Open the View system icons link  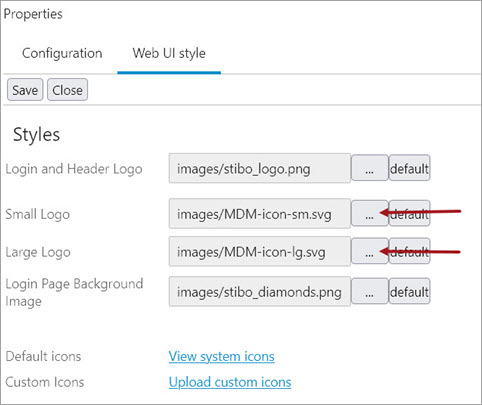coord(221,356)
